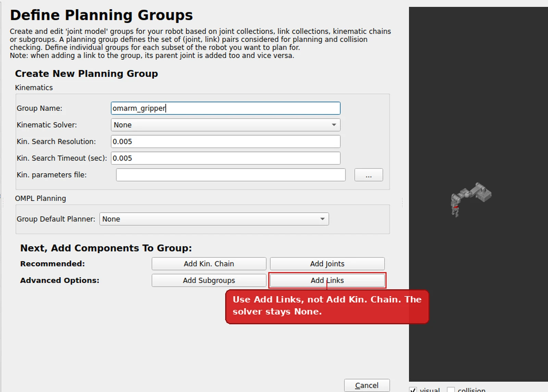
Task: Open the Kinematic Solver dropdown
Action: [x=225, y=125]
